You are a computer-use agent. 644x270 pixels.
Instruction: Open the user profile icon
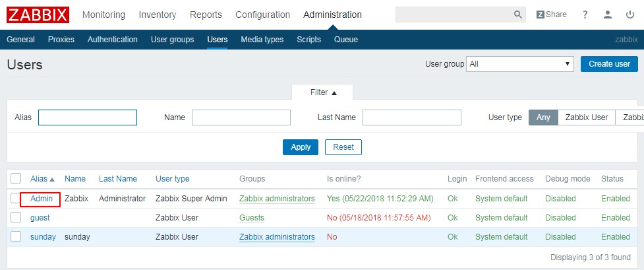(608, 15)
